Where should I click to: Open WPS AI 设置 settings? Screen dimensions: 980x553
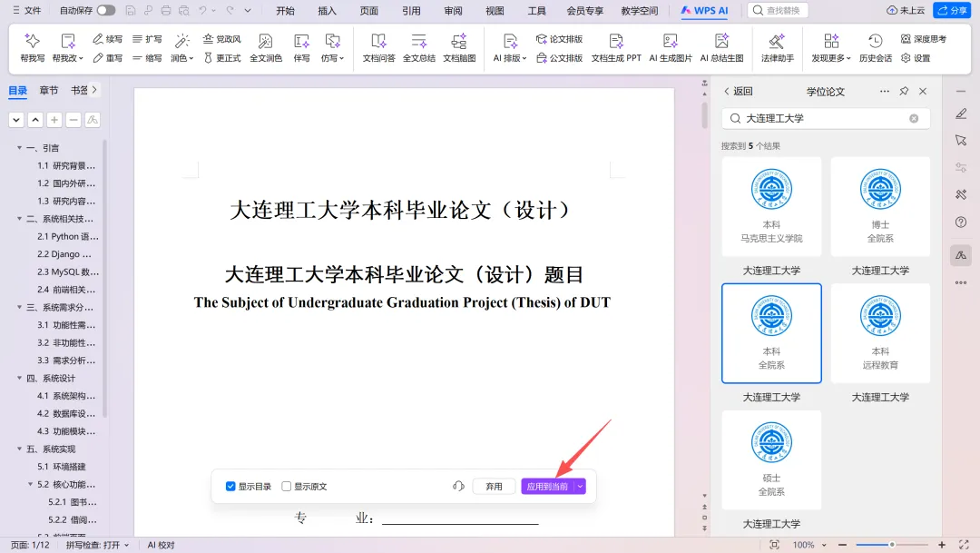(x=916, y=58)
